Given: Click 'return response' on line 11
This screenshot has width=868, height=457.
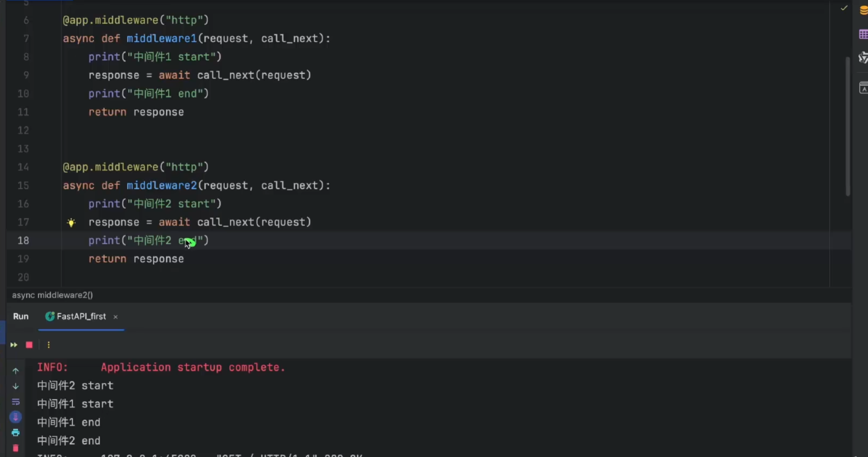Looking at the screenshot, I should click(x=136, y=112).
